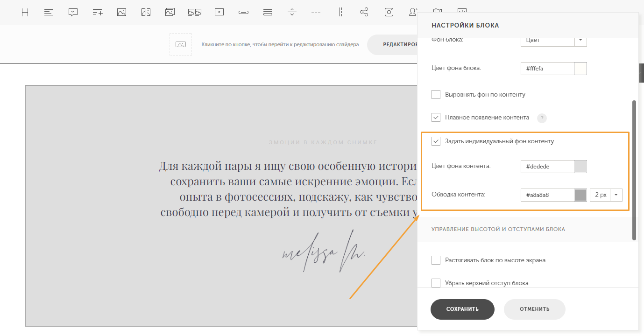The width and height of the screenshot is (644, 336).
Task: Open the block background color picker swatch
Action: pos(580,69)
